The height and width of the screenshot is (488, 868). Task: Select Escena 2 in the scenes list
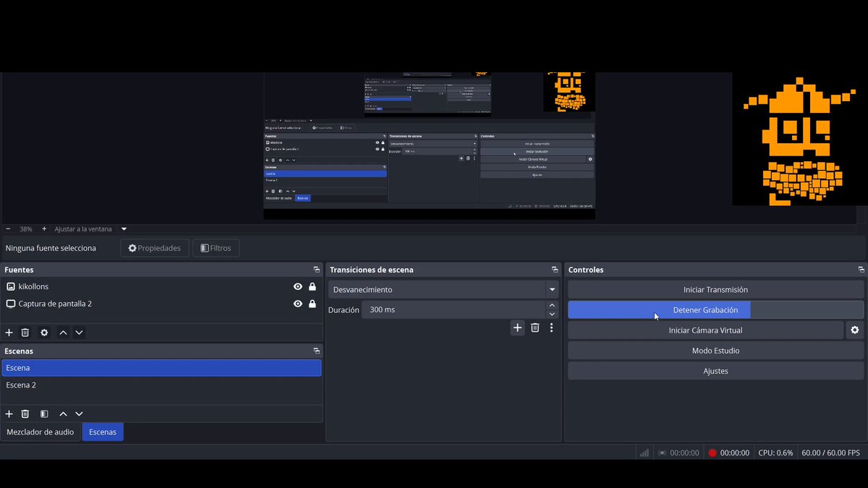click(161, 385)
